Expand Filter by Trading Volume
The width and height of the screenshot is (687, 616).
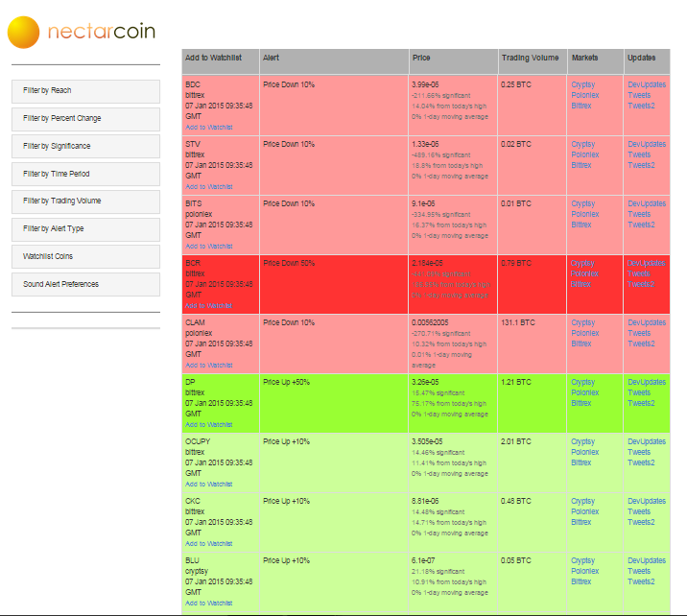click(86, 201)
